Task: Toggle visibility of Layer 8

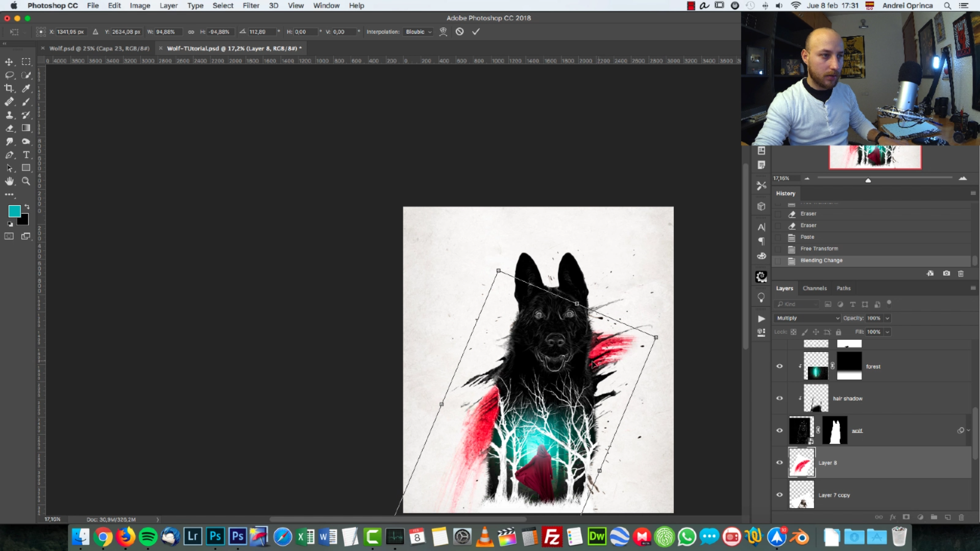Action: click(x=779, y=463)
